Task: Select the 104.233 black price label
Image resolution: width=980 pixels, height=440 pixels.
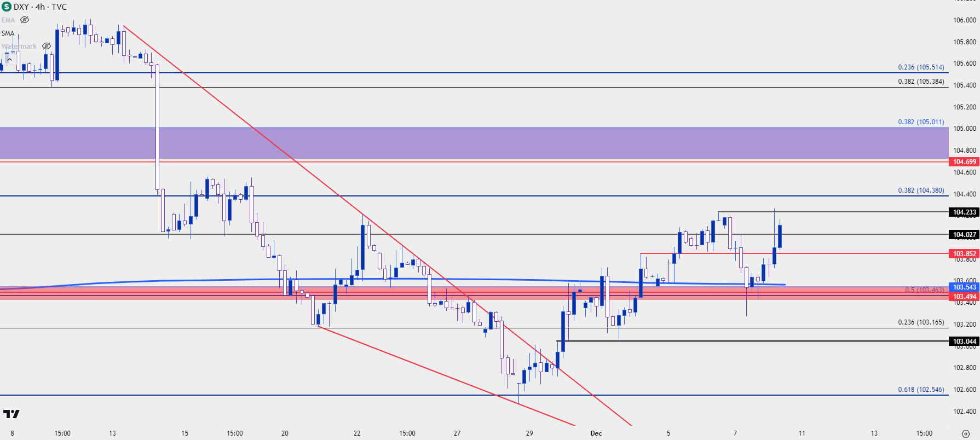Action: [964, 212]
